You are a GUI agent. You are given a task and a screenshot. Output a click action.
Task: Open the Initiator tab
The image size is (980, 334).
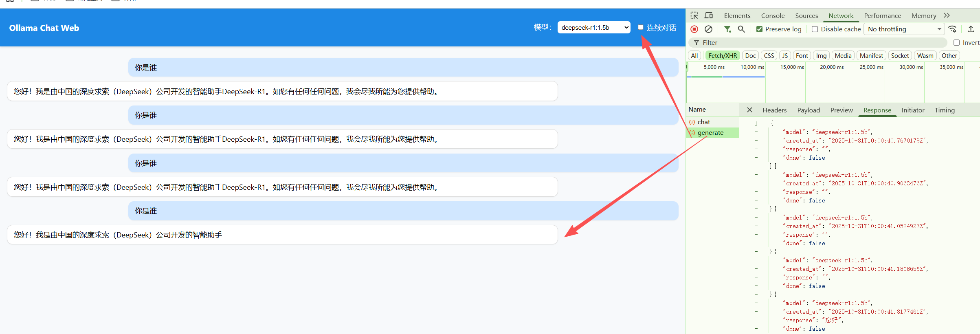coord(913,110)
